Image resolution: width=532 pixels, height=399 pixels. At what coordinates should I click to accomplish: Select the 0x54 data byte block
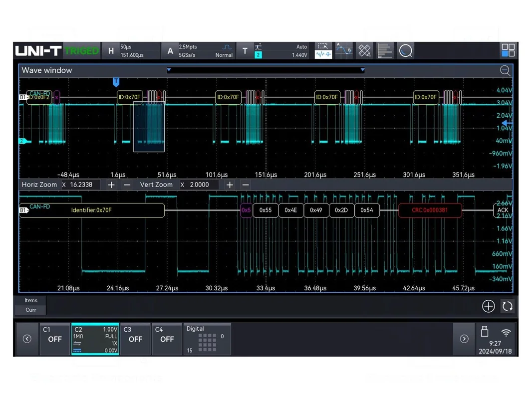pos(367,210)
